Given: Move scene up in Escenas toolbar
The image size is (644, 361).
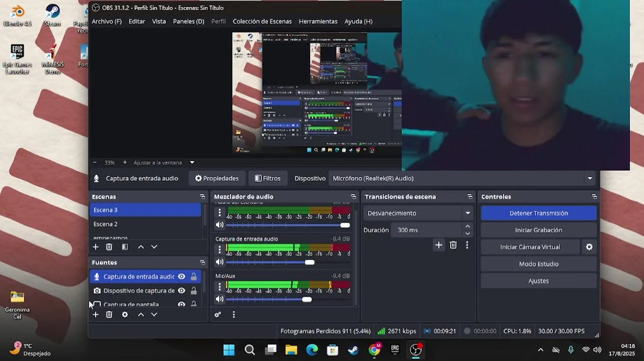Looking at the screenshot, I should [141, 247].
